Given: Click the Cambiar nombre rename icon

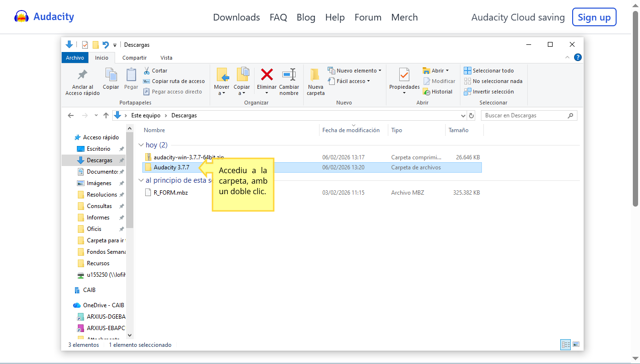Looking at the screenshot, I should click(x=289, y=75).
